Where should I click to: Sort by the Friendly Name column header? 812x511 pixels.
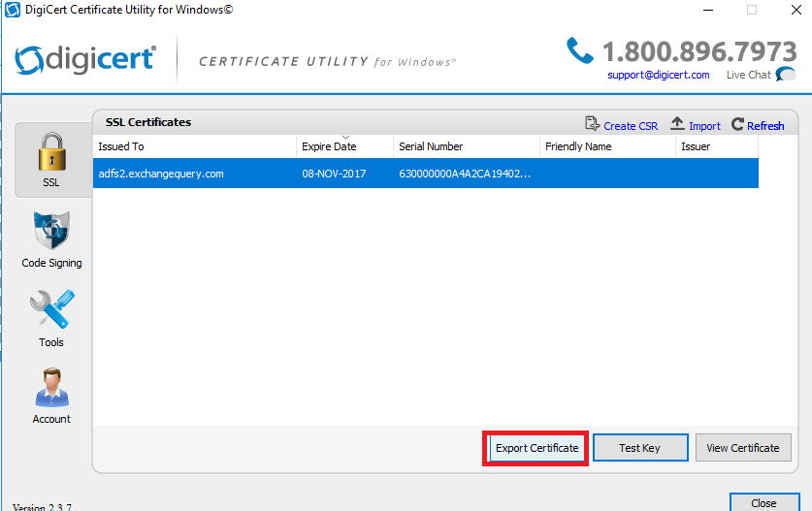tap(607, 146)
